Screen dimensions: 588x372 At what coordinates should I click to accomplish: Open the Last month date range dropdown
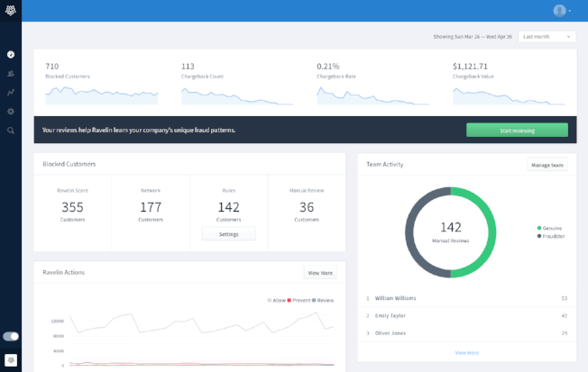[547, 37]
